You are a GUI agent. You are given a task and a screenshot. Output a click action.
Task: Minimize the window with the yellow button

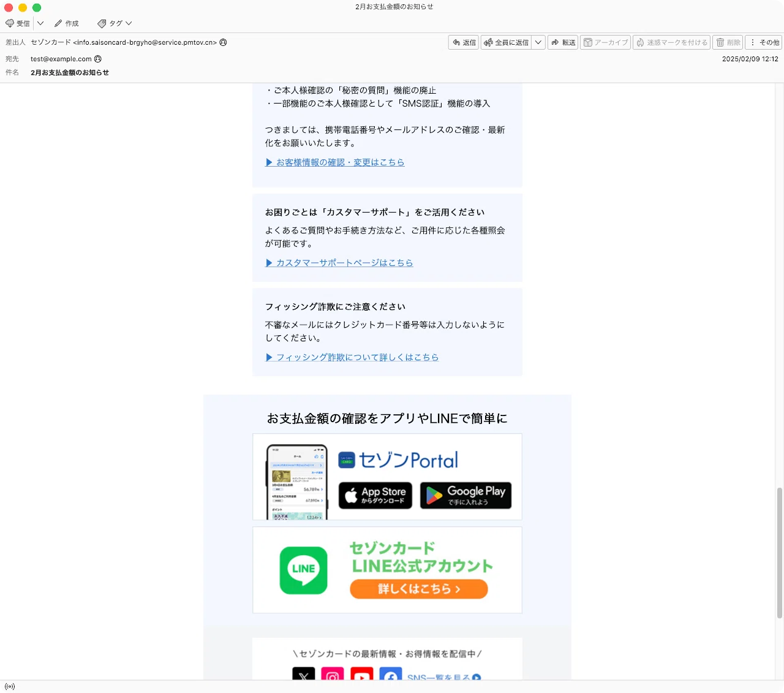(23, 7)
